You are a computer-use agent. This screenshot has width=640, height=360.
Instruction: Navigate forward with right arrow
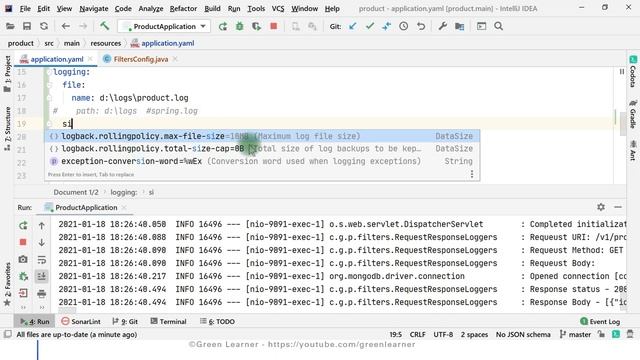point(83,27)
